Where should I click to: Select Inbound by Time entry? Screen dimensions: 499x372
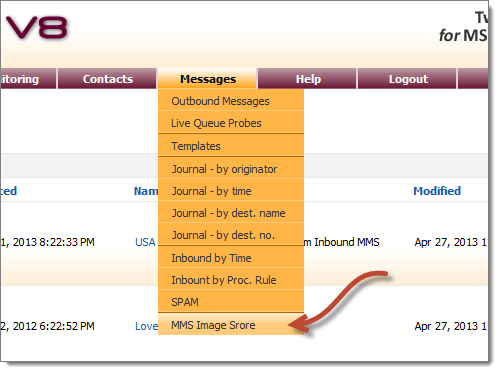pyautogui.click(x=231, y=258)
